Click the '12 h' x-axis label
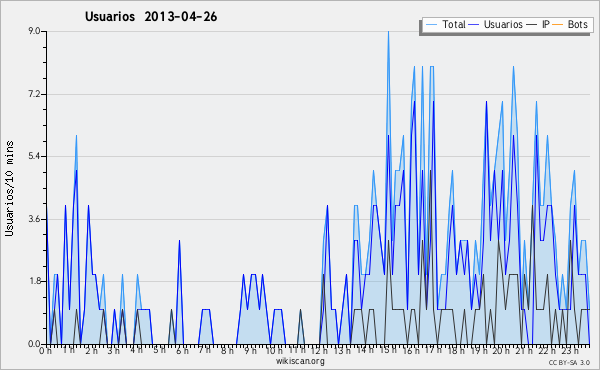Image resolution: width=600 pixels, height=370 pixels. point(319,351)
